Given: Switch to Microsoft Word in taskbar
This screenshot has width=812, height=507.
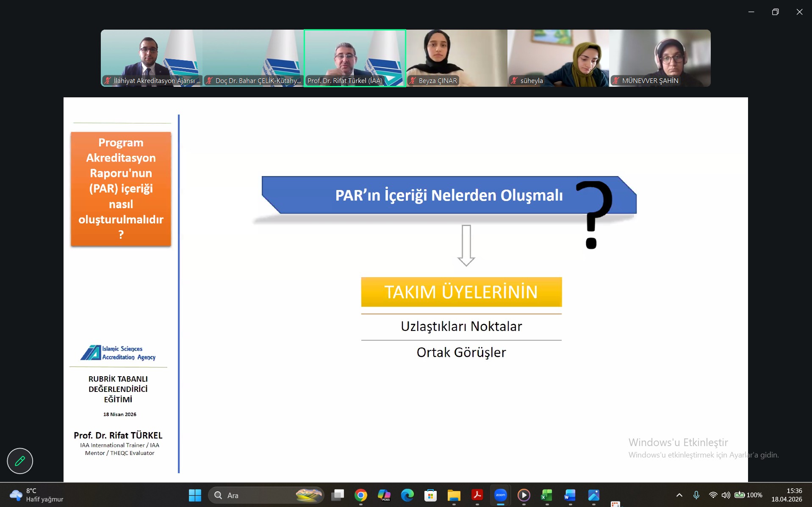Looking at the screenshot, I should click(x=570, y=495).
